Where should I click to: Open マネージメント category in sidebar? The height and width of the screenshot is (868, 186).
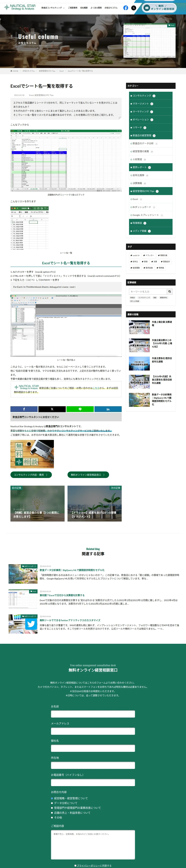(151, 104)
